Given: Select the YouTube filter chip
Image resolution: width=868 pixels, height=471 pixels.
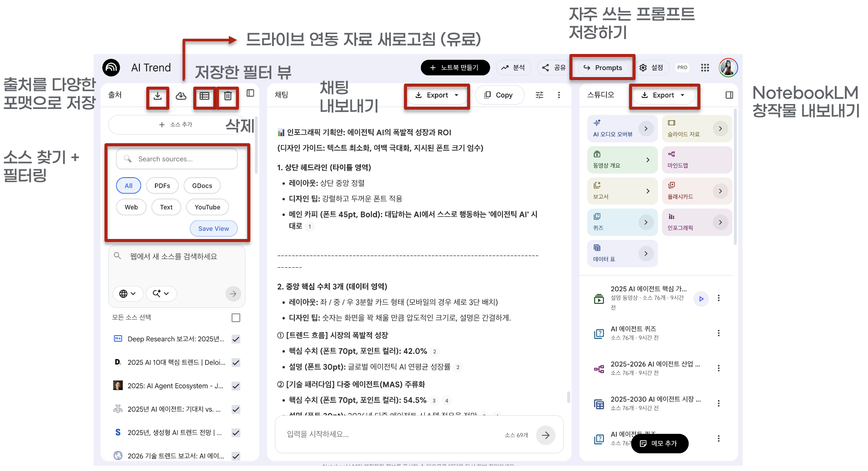Looking at the screenshot, I should (x=208, y=207).
